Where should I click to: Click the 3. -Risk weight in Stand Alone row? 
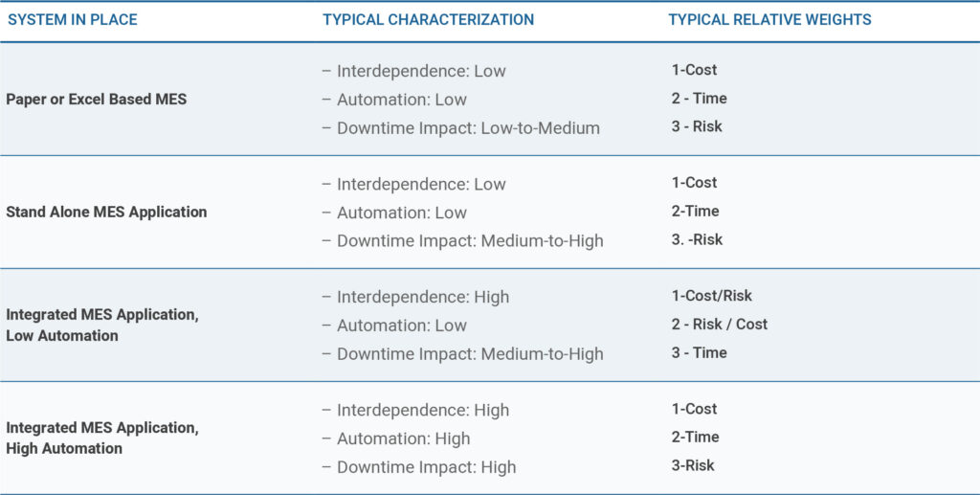pyautogui.click(x=697, y=240)
